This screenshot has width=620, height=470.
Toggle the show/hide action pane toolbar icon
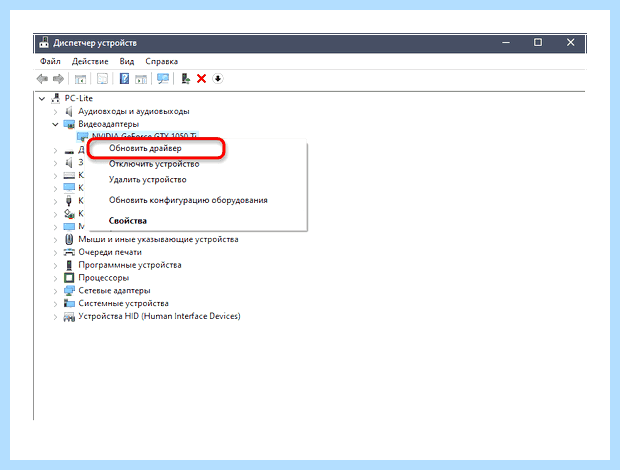click(x=141, y=79)
